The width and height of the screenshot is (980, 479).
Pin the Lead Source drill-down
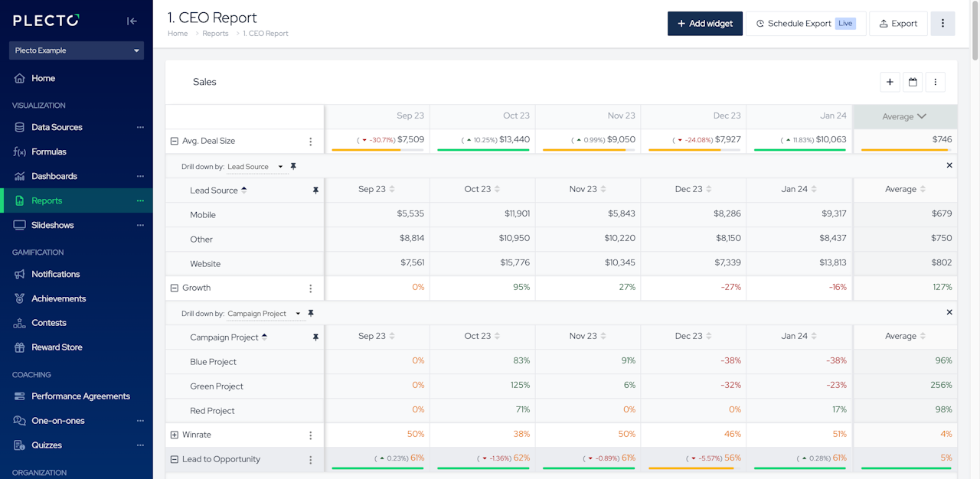click(x=293, y=167)
